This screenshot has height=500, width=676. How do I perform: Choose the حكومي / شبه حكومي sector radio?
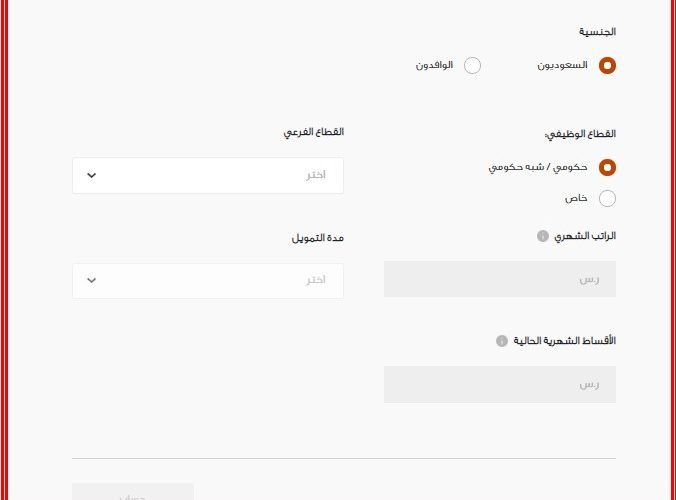(x=607, y=167)
